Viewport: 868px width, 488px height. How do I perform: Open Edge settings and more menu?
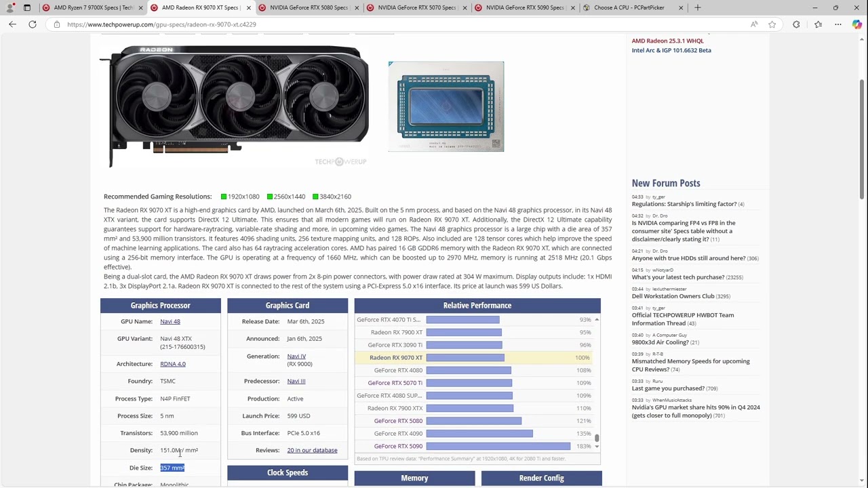(838, 24)
